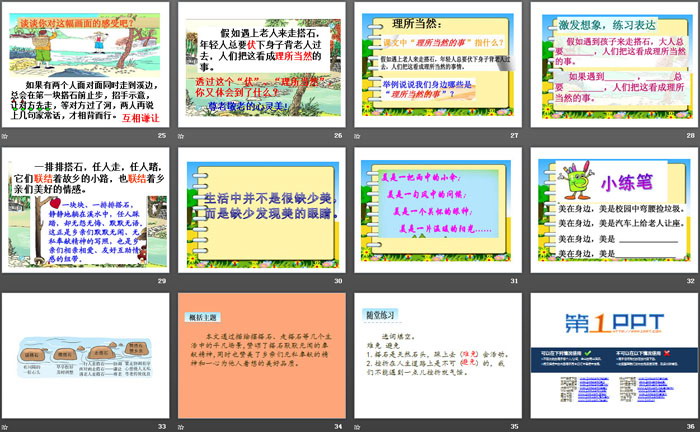Viewport: 700px width, 432px height.
Task: Click slide number 33 label
Action: point(162,427)
